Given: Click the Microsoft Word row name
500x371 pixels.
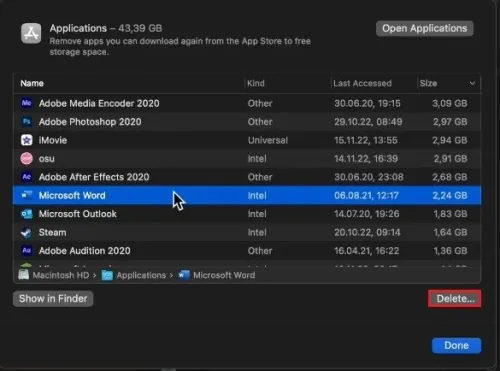Looking at the screenshot, I should pyautogui.click(x=72, y=195).
